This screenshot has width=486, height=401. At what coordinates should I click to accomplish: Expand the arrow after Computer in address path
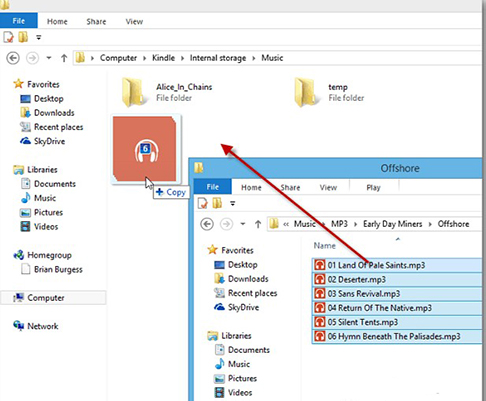pyautogui.click(x=144, y=58)
